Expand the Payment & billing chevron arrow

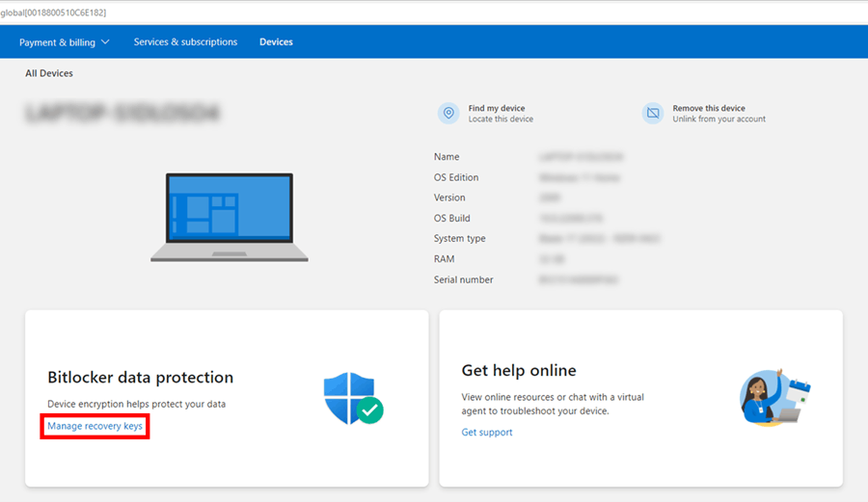coord(105,42)
